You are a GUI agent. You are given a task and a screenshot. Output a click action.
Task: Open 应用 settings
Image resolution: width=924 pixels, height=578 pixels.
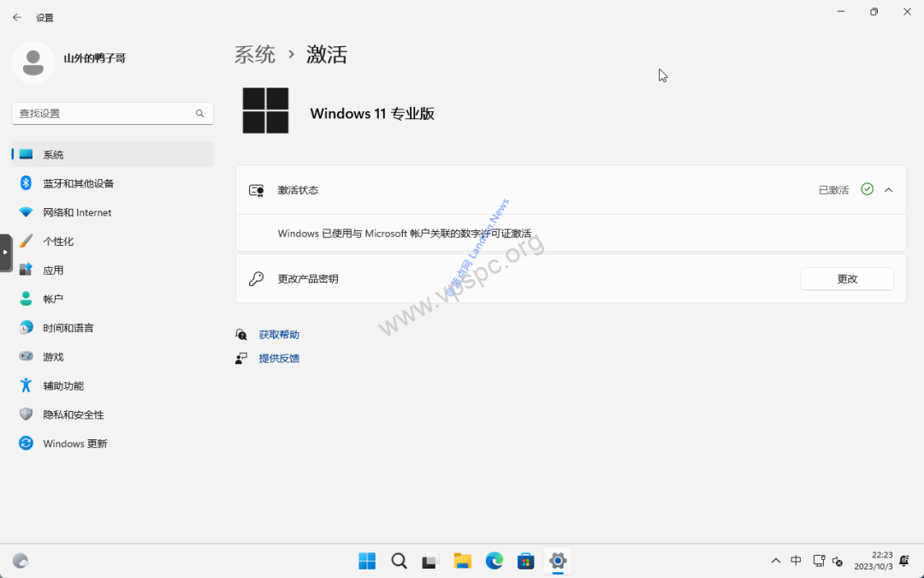(x=112, y=270)
